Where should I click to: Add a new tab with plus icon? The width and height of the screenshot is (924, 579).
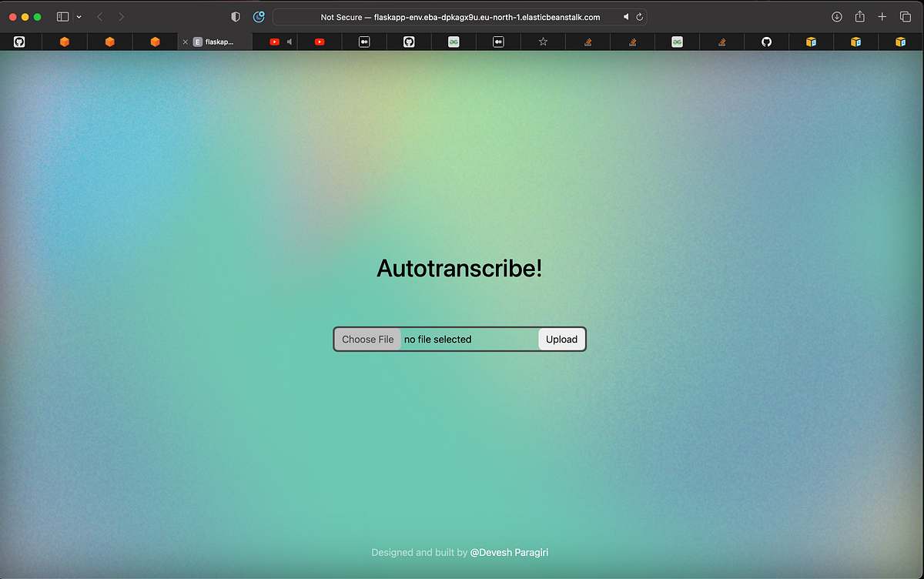coord(882,17)
